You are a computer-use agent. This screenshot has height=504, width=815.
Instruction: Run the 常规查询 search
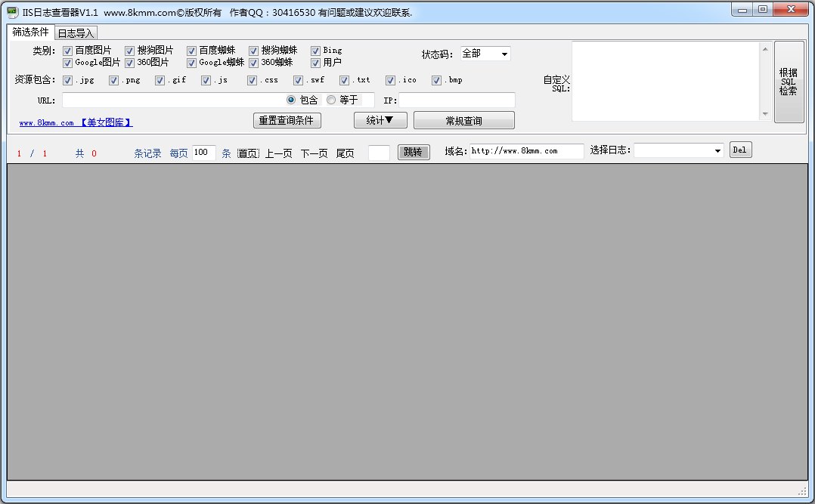(463, 120)
